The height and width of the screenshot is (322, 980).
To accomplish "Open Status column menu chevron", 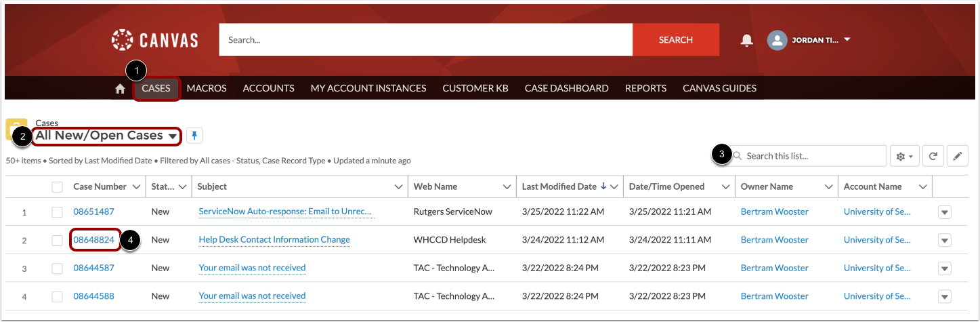I will [184, 187].
